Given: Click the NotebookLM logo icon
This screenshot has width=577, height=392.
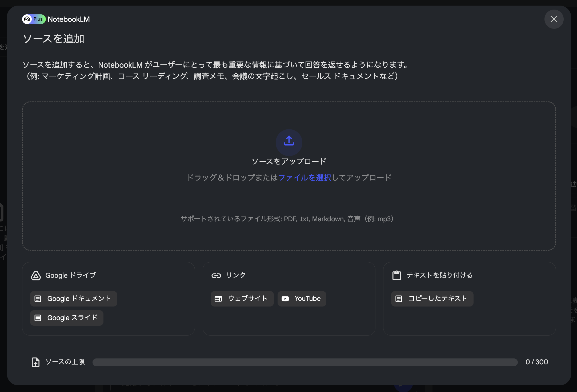Looking at the screenshot, I should [x=27, y=19].
